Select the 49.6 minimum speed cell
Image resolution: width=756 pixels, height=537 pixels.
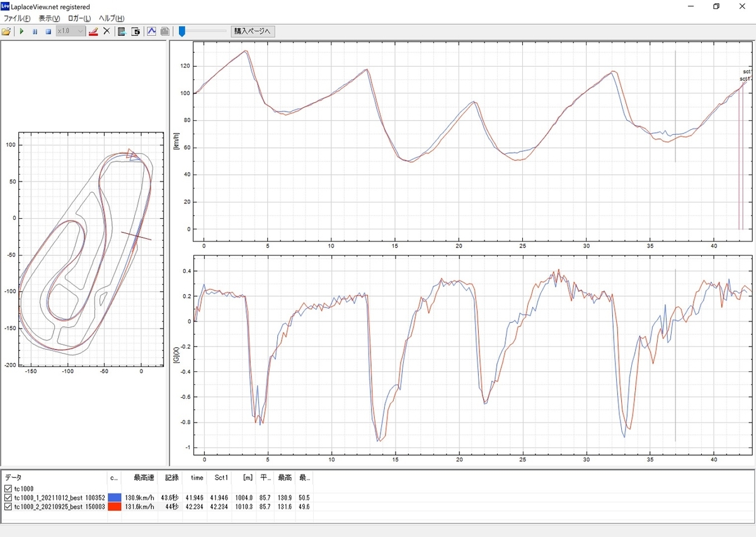(304, 506)
